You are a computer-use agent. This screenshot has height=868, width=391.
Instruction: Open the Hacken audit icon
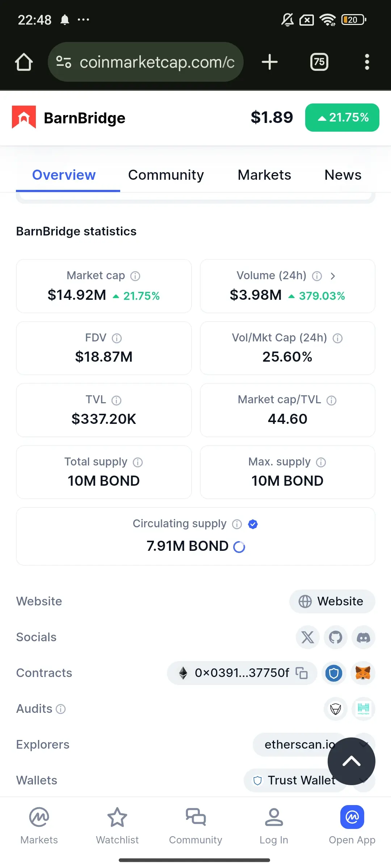363,709
